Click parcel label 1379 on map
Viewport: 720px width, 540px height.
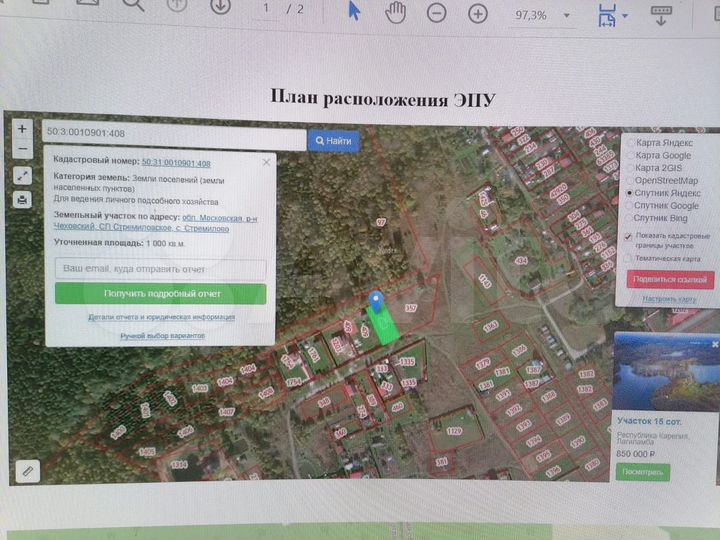coord(483,365)
